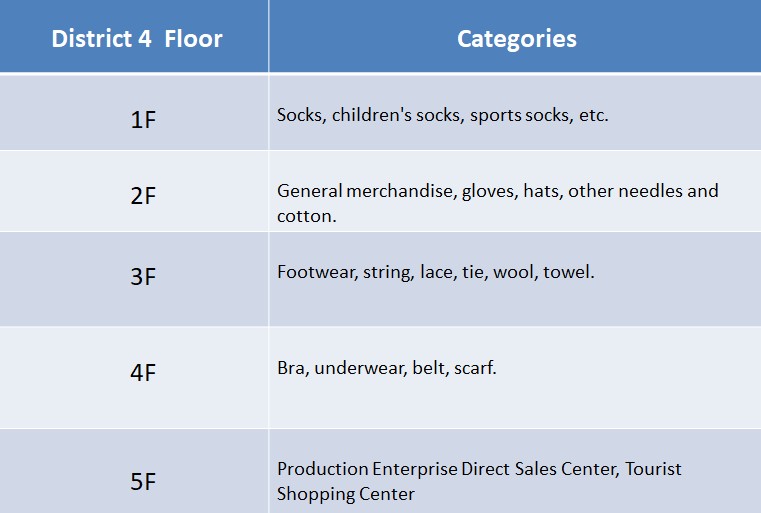
Task: Select the 4F floor cell
Action: point(143,373)
